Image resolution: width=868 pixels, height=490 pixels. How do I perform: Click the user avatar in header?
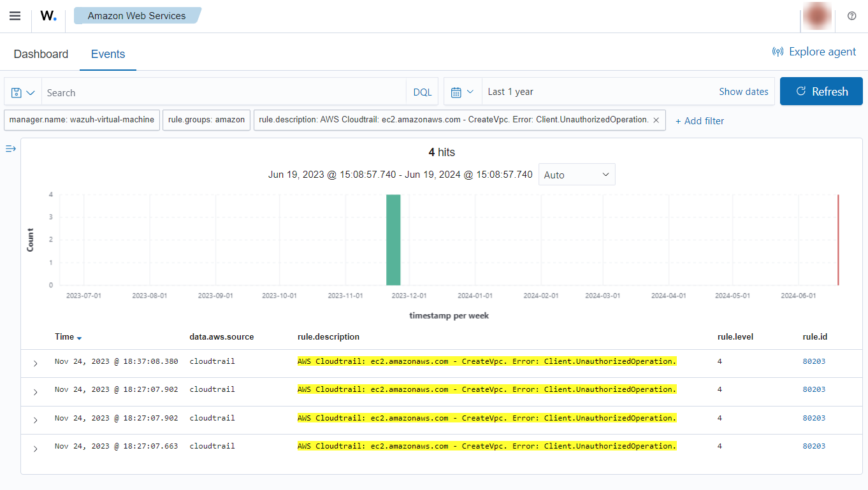(819, 16)
